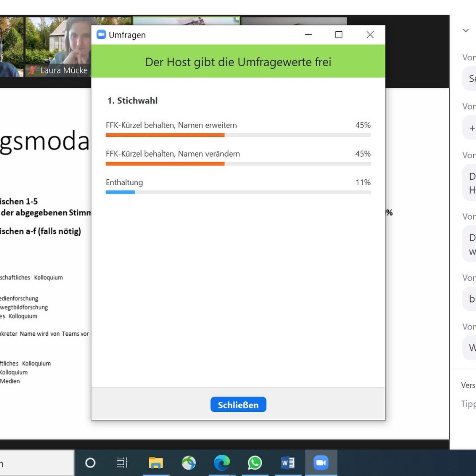
Task: Click the Zoom icon in the taskbar
Action: point(321,463)
